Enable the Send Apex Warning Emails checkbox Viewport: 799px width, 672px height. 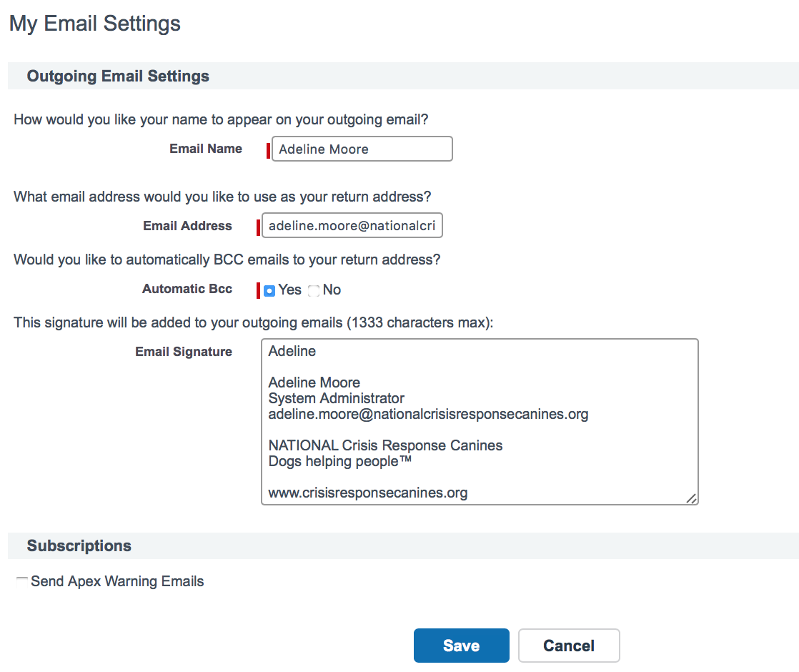[x=22, y=581]
